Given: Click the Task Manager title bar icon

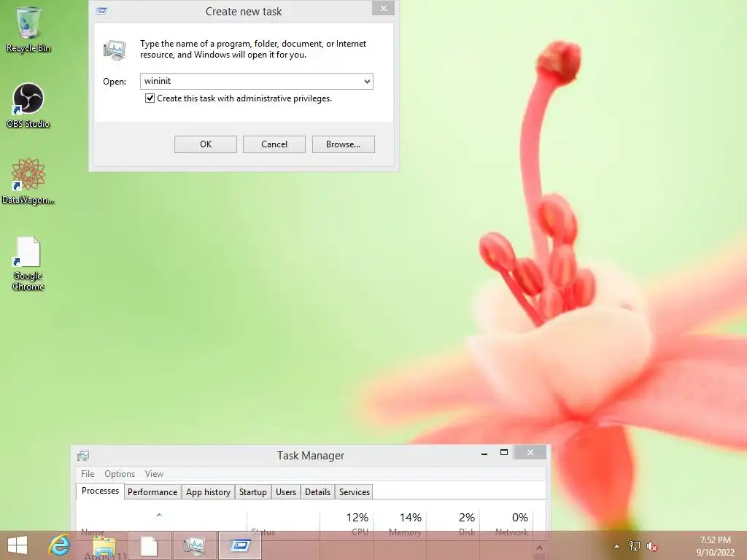Looking at the screenshot, I should point(83,456).
